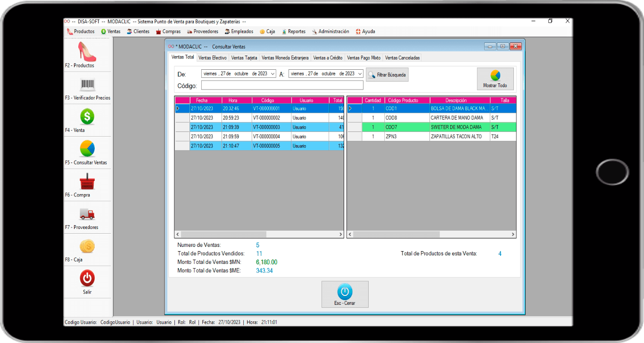
Task: Expand the 'A' end date dropdown
Action: (x=360, y=74)
